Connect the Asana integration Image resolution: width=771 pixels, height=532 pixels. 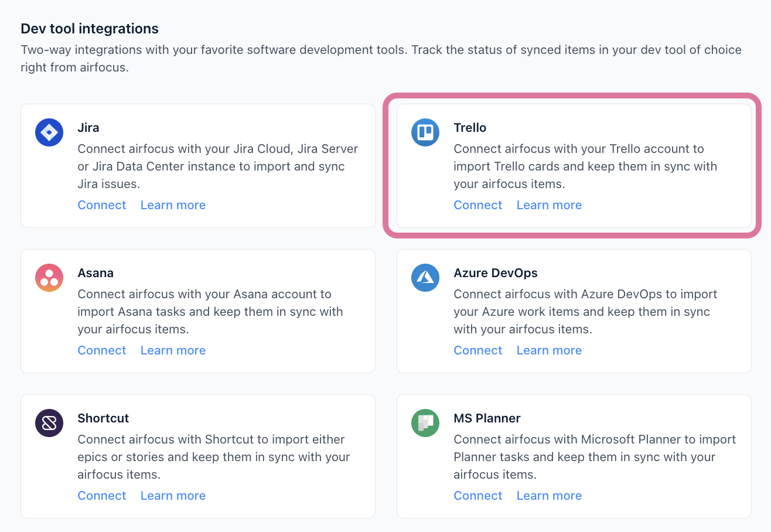102,350
